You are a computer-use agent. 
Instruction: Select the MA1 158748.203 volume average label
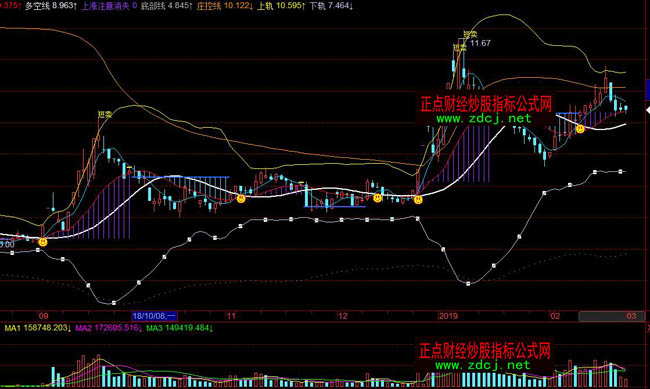click(x=38, y=328)
